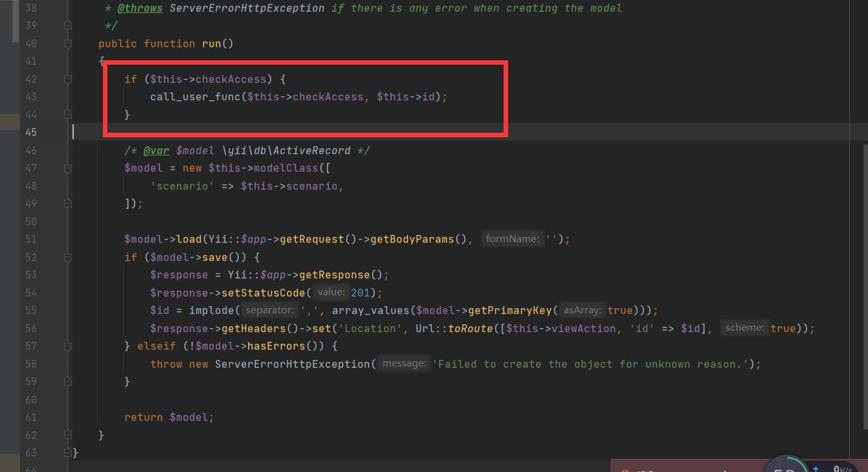
Task: Click 'getResponse' on line 53
Action: [335, 275]
